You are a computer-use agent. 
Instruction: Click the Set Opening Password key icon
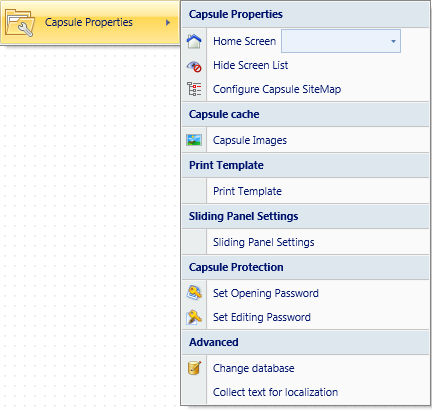(x=194, y=293)
